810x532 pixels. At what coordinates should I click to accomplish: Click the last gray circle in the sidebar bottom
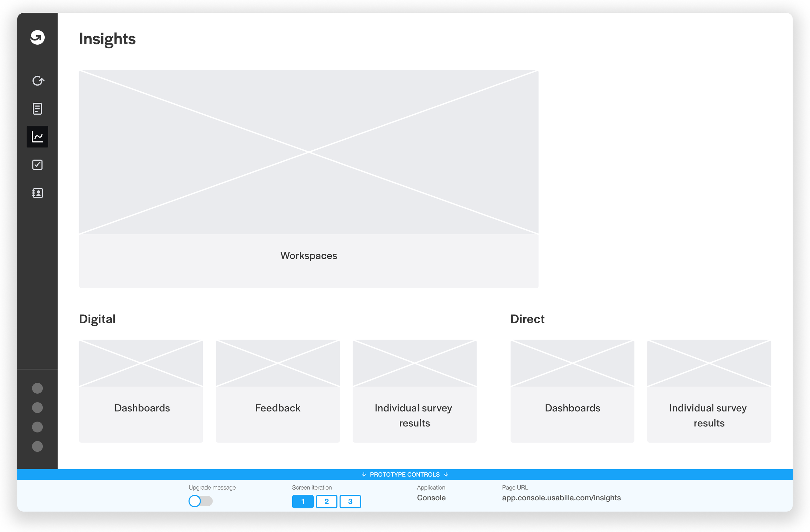click(x=38, y=446)
